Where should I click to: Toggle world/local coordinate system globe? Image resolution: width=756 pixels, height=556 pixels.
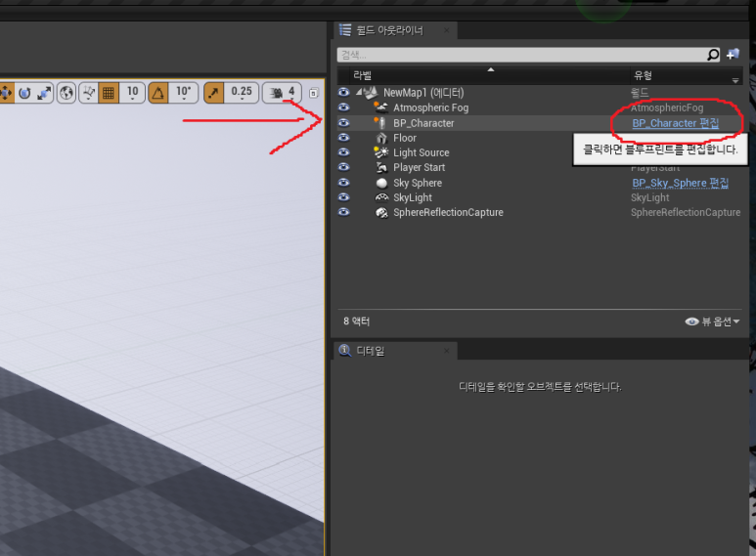(x=67, y=93)
